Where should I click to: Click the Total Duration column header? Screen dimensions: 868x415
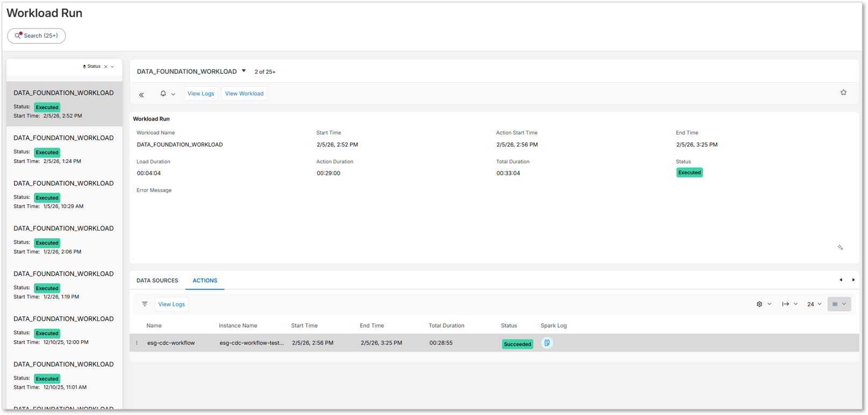446,326
